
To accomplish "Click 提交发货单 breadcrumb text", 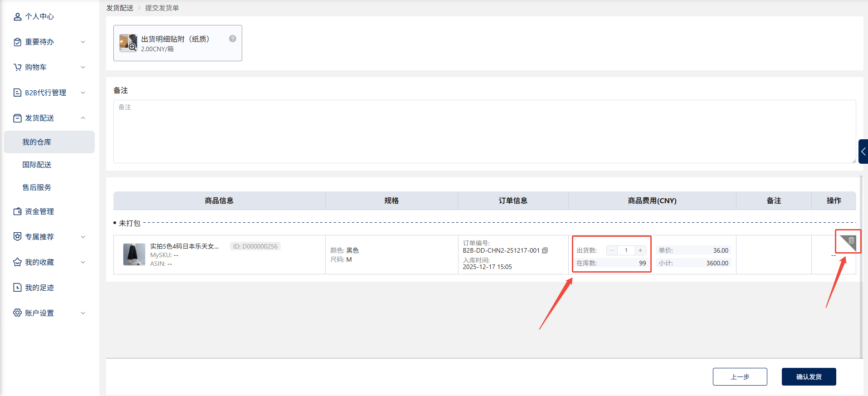I will (162, 8).
